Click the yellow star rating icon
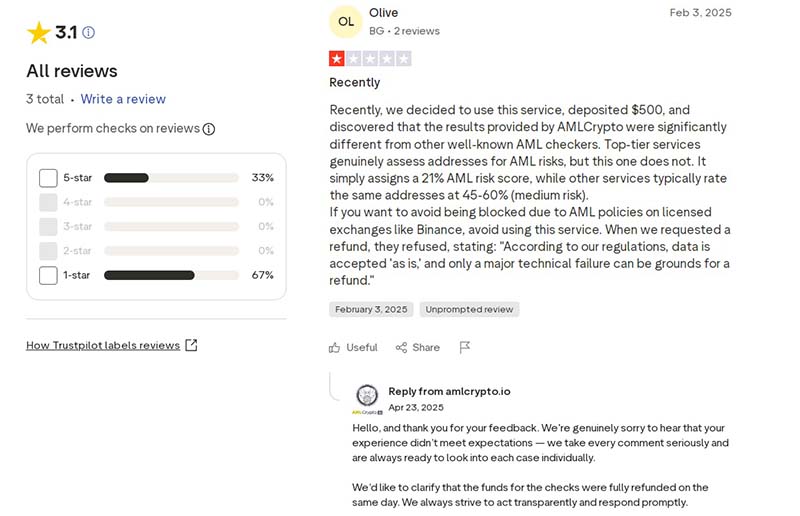Screen dimensions: 800x516 pyautogui.click(x=39, y=33)
